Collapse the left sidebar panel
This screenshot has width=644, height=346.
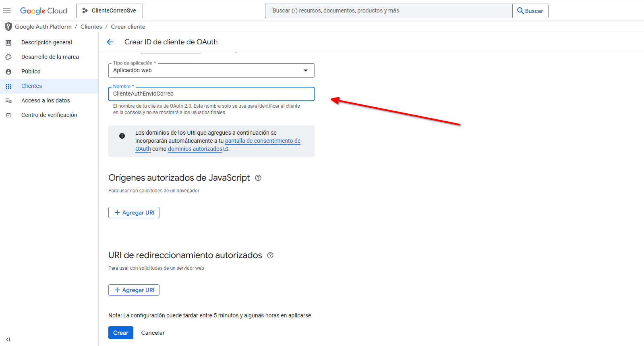8,339
